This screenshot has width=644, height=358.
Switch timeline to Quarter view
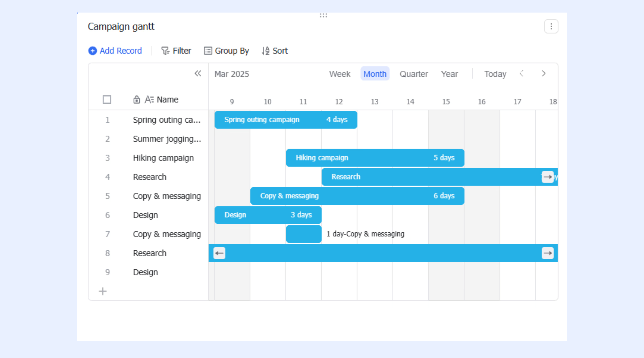[414, 74]
